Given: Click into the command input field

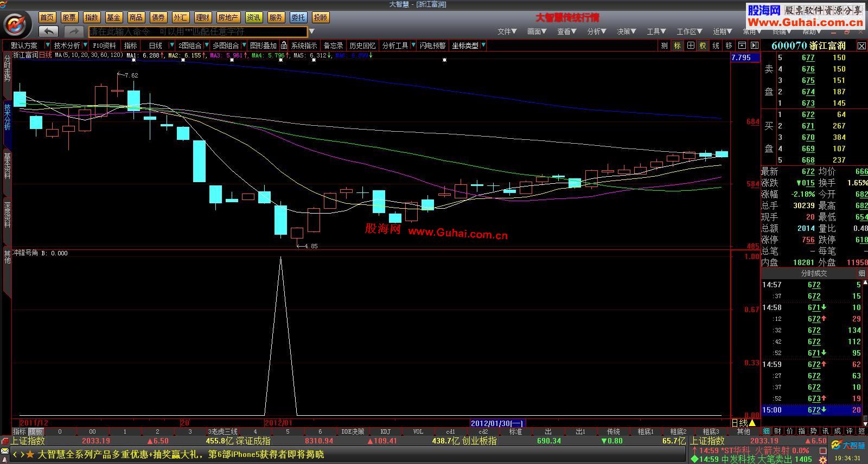Looking at the screenshot, I should pos(198,31).
